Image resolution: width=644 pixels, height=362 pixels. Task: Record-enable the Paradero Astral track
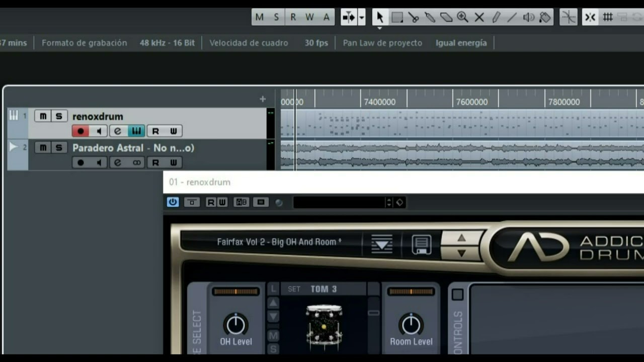pos(80,162)
